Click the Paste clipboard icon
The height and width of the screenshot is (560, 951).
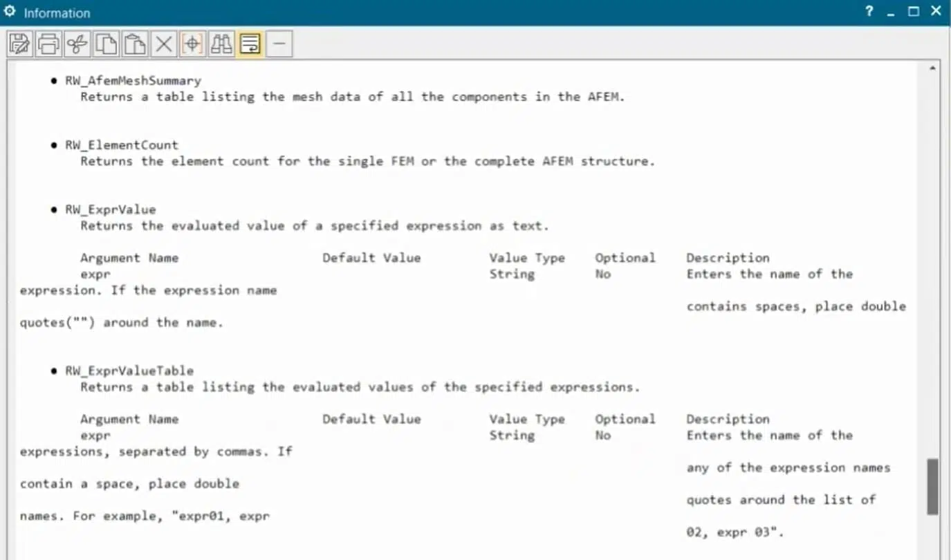pyautogui.click(x=135, y=44)
